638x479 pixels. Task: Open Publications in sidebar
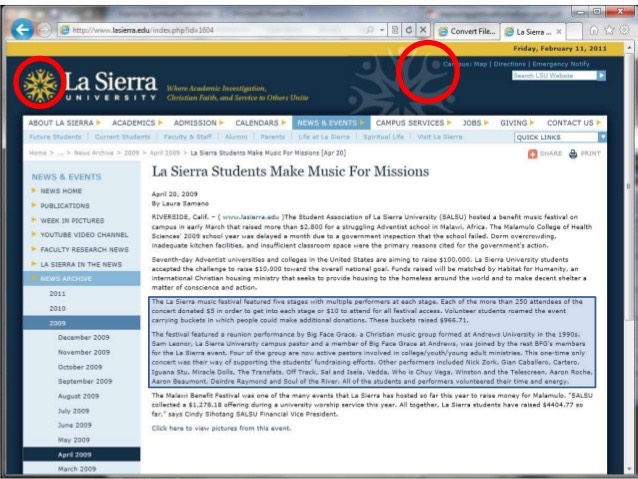[x=65, y=206]
